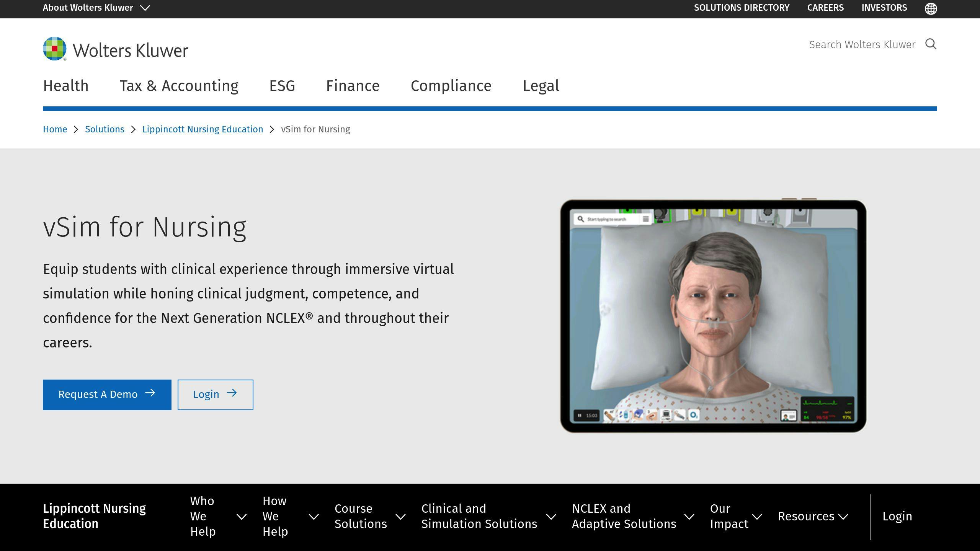Open Tax & Accounting menu
The height and width of the screenshot is (551, 980).
pyautogui.click(x=179, y=86)
